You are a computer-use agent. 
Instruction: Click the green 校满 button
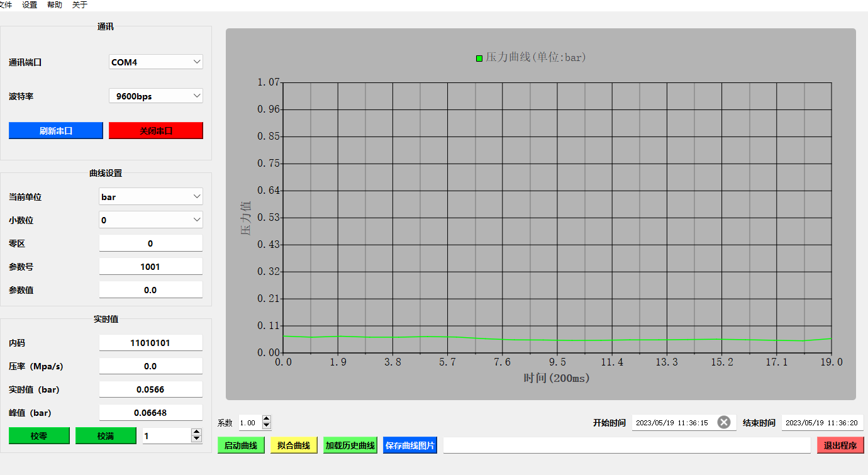[106, 435]
